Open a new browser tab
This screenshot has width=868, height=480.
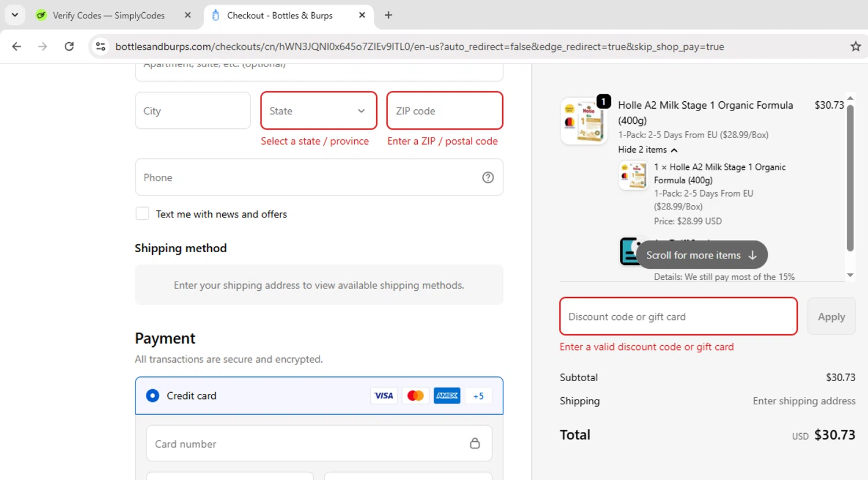388,15
